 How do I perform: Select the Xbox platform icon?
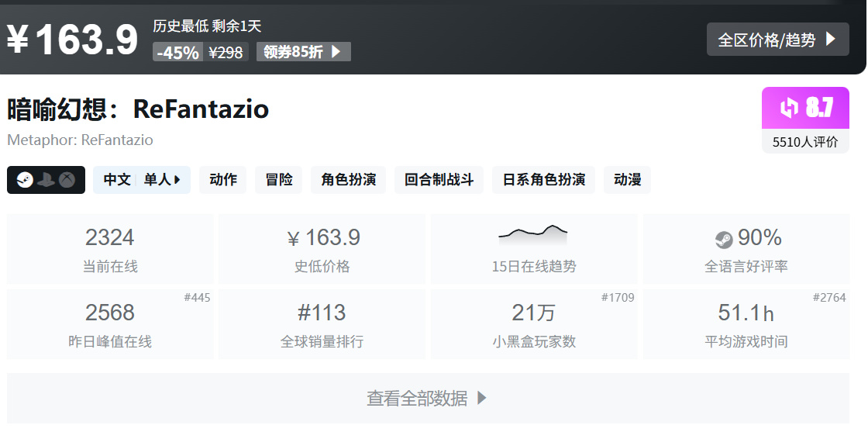67,180
